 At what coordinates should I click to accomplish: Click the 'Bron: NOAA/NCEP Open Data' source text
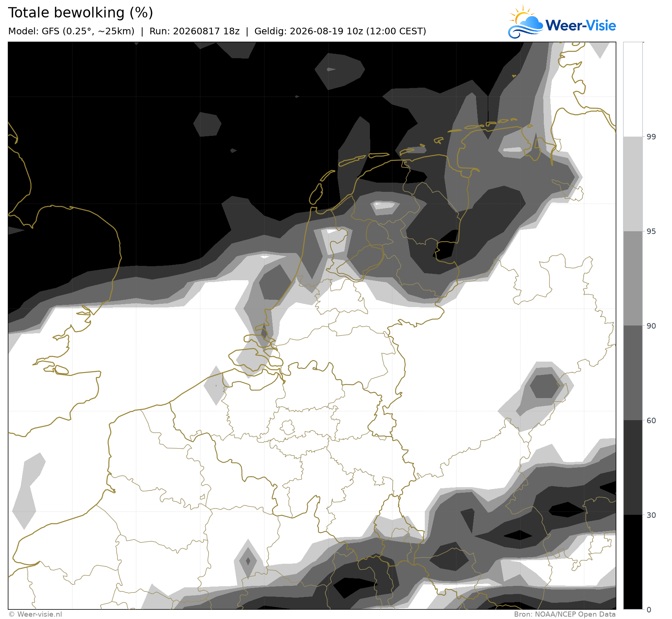(565, 614)
